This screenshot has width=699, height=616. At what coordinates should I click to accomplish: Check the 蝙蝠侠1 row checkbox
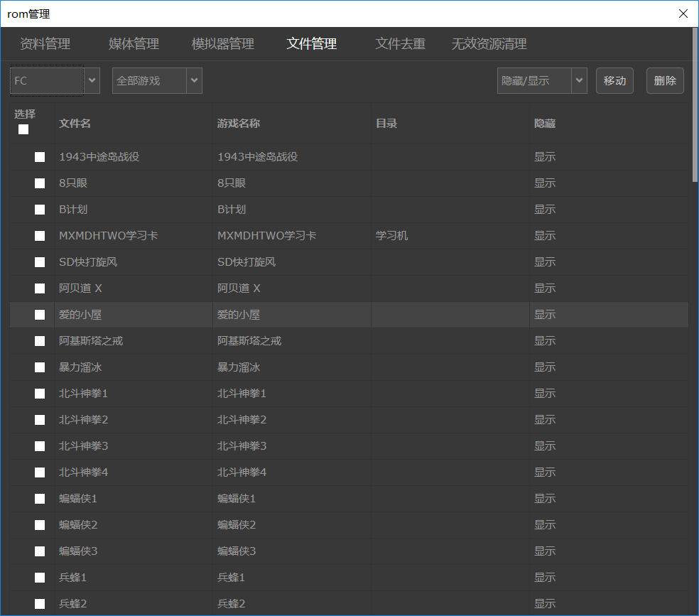click(40, 499)
